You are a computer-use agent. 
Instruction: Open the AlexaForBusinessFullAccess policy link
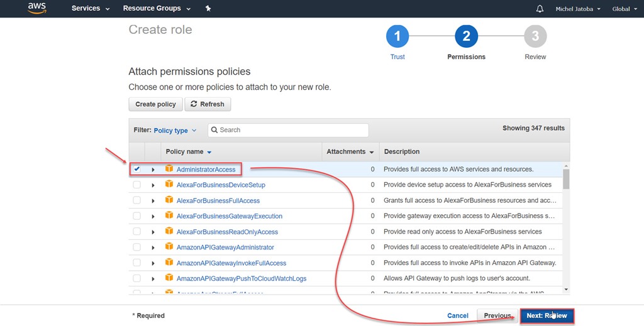(218, 200)
